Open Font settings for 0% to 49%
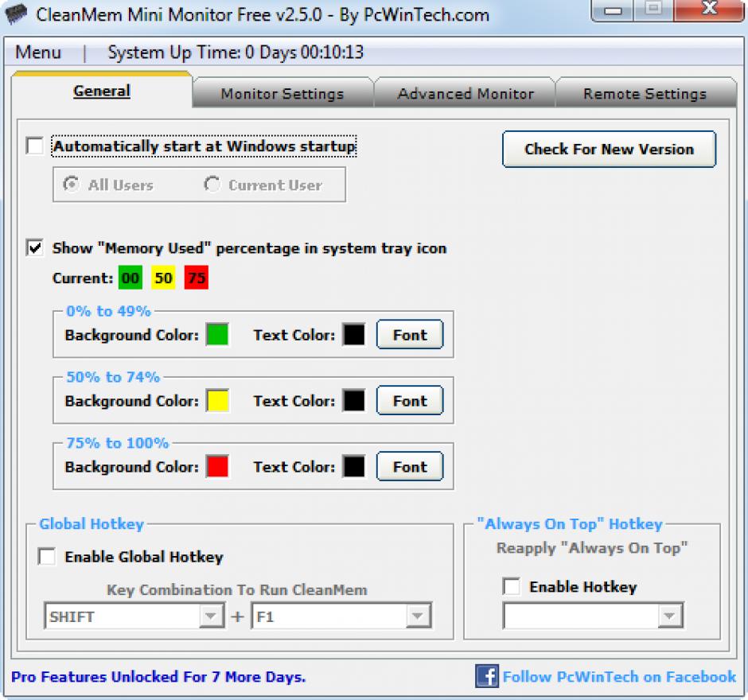The width and height of the screenshot is (748, 700). (x=410, y=334)
